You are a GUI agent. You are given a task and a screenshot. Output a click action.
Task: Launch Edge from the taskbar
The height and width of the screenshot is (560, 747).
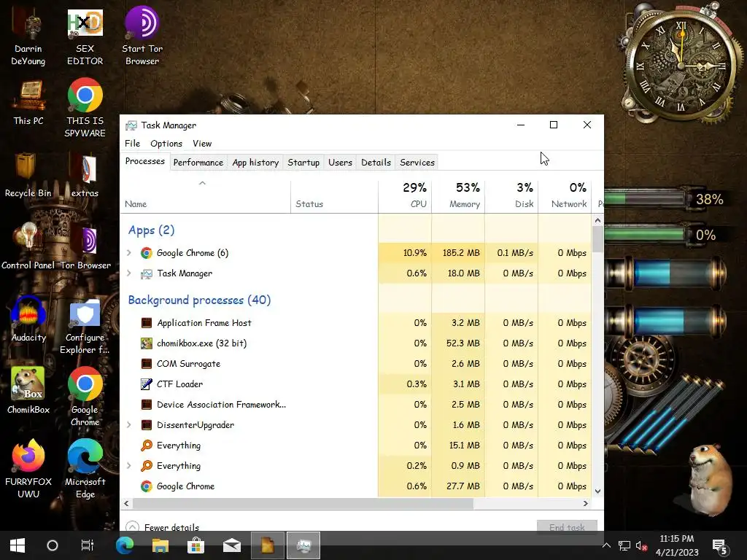[125, 545]
